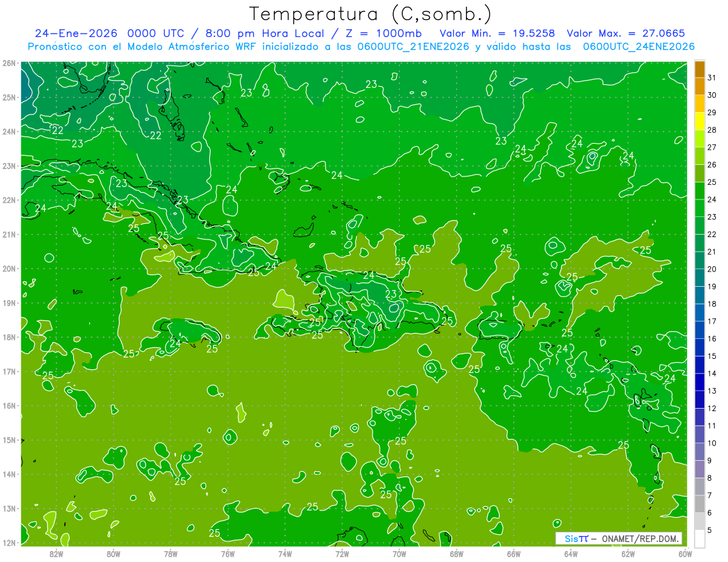
Task: Click the 76W longitude axis label
Action: (227, 554)
